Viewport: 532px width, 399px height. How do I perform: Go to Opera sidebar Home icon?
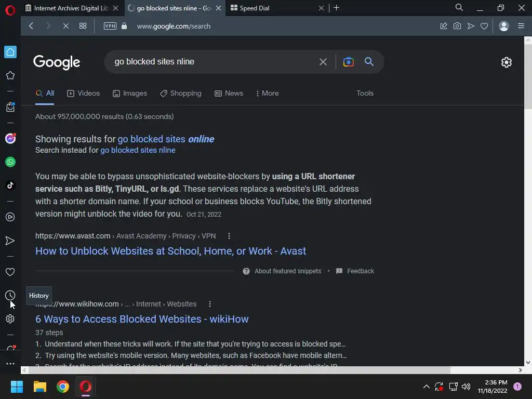click(x=10, y=52)
